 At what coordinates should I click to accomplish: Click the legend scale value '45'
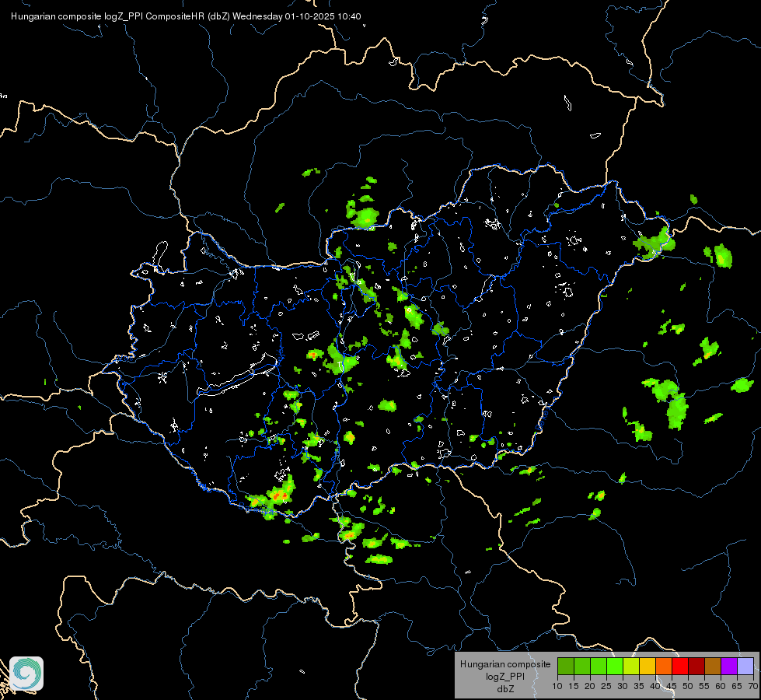point(672,687)
